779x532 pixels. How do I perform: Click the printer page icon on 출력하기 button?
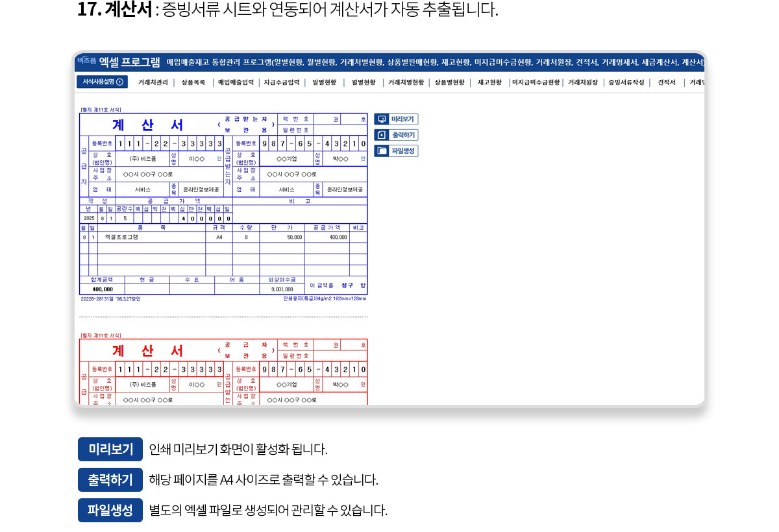click(x=382, y=135)
